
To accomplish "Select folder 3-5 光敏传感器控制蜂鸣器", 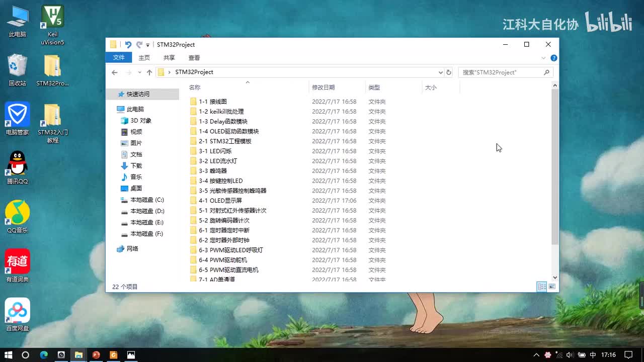I will (x=228, y=191).
